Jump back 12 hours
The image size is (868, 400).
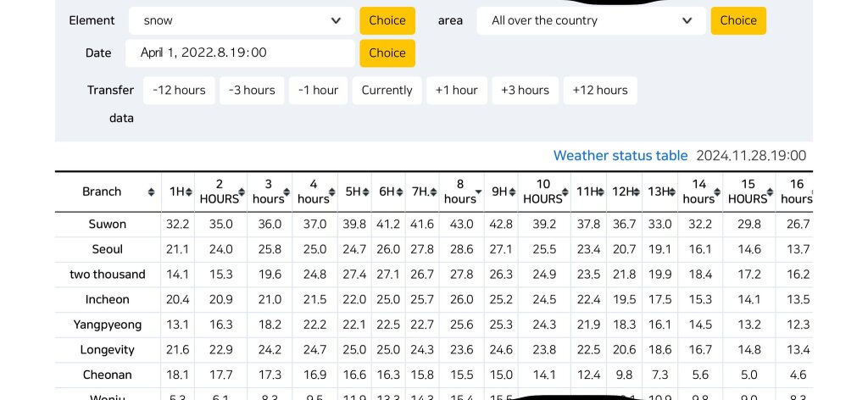[x=179, y=91]
